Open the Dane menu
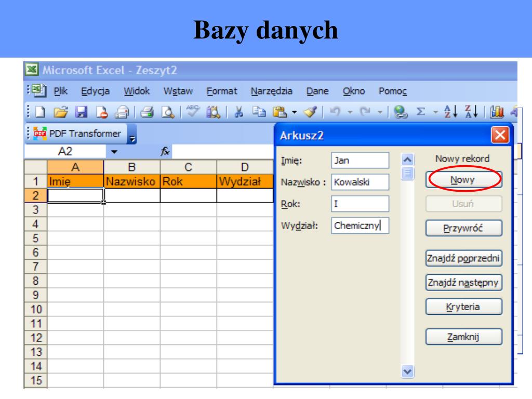 click(317, 91)
